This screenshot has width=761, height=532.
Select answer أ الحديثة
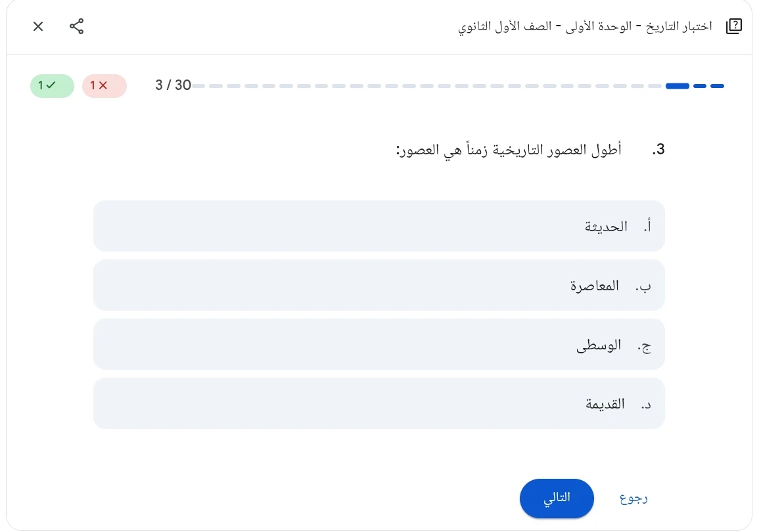pyautogui.click(x=379, y=225)
